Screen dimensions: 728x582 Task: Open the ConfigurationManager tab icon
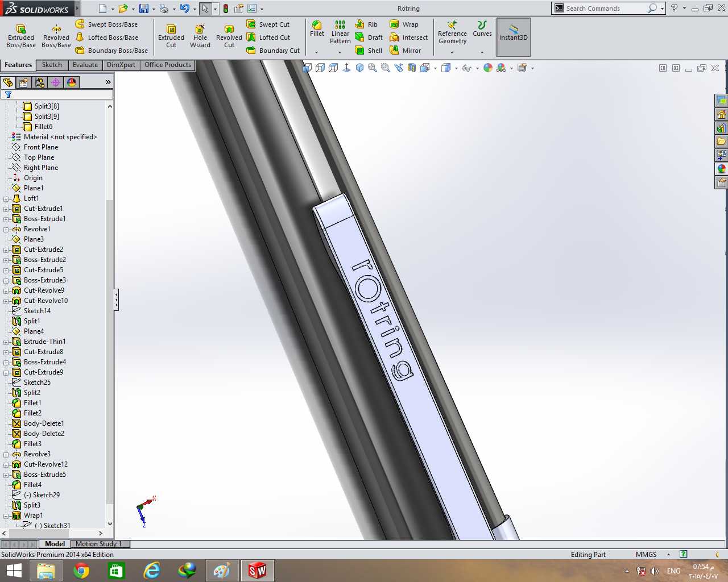(x=40, y=82)
